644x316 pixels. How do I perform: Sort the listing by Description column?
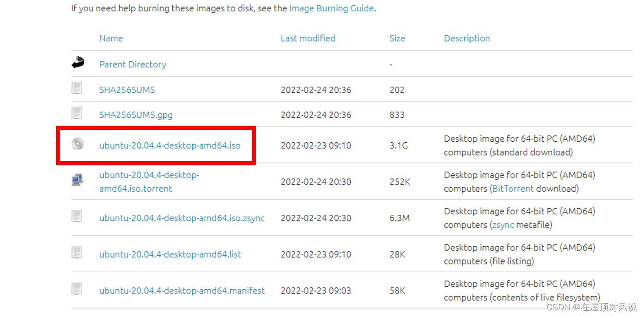(x=467, y=39)
